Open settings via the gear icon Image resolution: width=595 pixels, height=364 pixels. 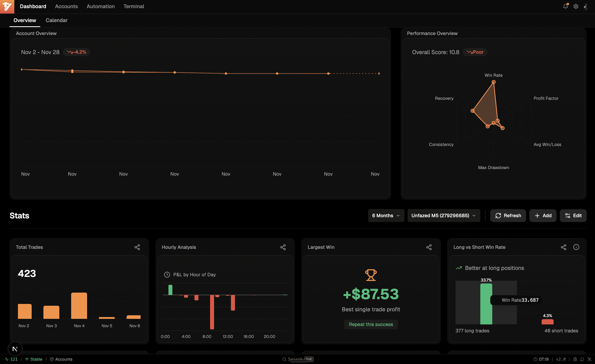point(576,7)
